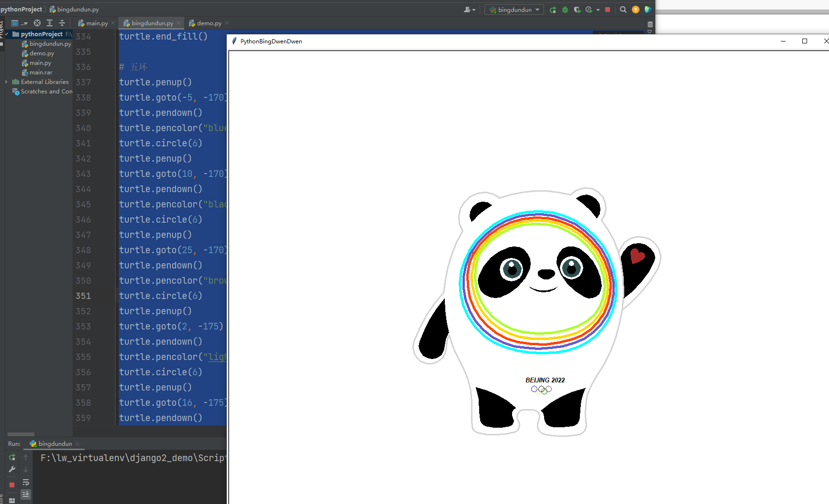Open Search Everywhere magnifier icon
The height and width of the screenshot is (504, 829).
click(x=623, y=10)
